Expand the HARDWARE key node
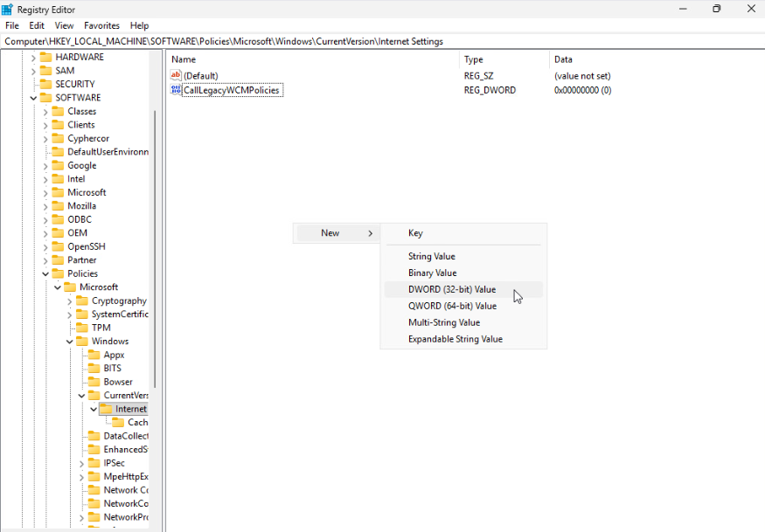The image size is (765, 532). (33, 57)
